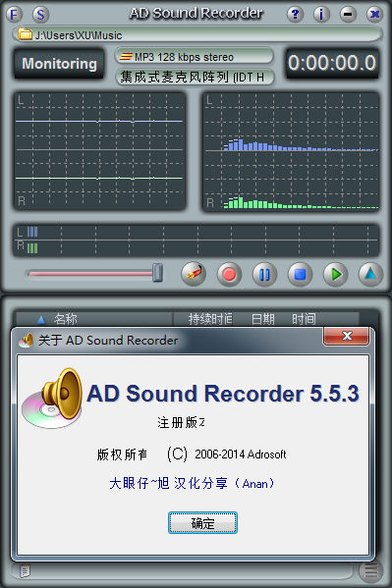
Task: Open the info (i) about button
Action: click(321, 15)
